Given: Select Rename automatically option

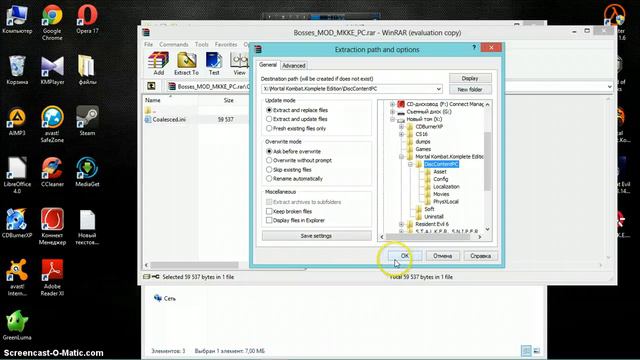Looking at the screenshot, I should click(294, 179).
